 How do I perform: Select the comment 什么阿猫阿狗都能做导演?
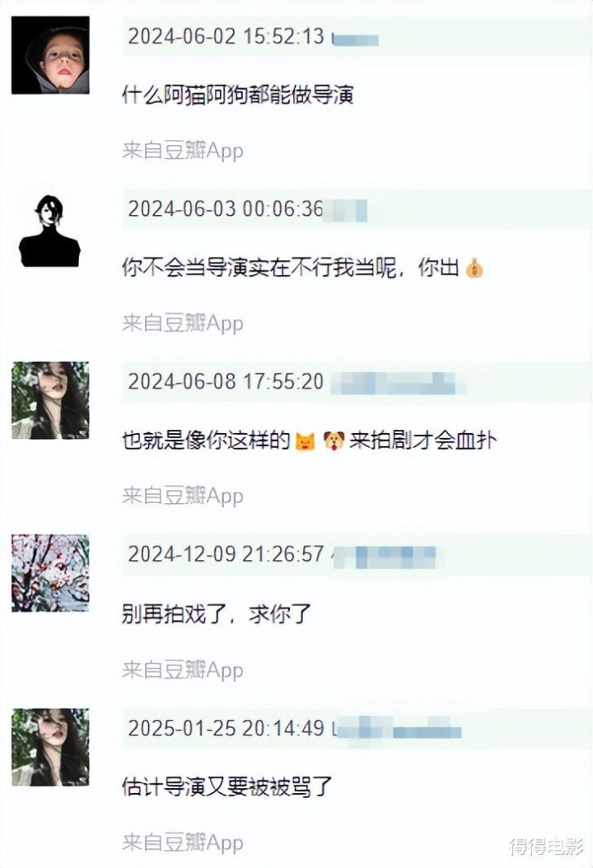pos(237,96)
